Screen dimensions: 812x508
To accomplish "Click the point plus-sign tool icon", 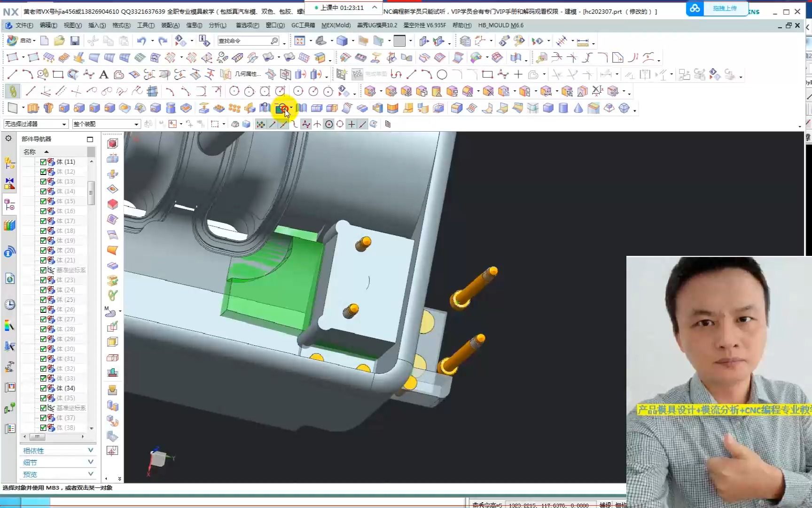I will click(518, 74).
